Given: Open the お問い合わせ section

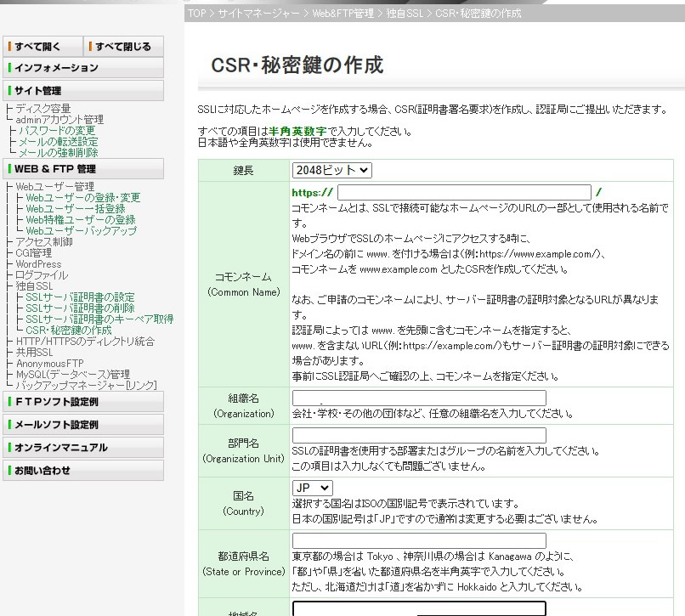Looking at the screenshot, I should [83, 470].
